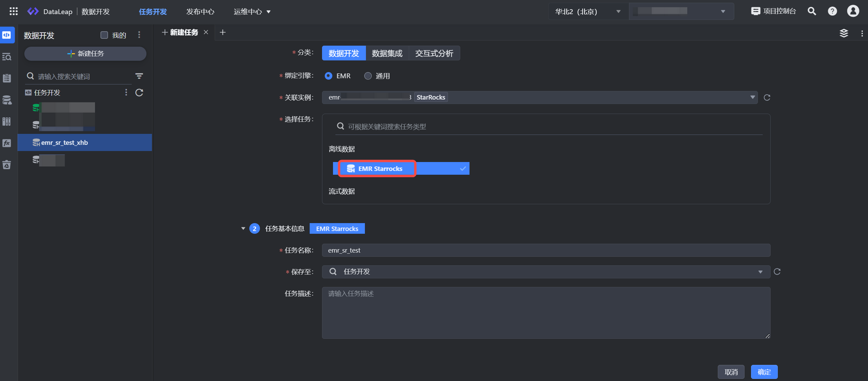Open the 项目控制台 console link
This screenshot has height=381, width=868.
point(773,11)
